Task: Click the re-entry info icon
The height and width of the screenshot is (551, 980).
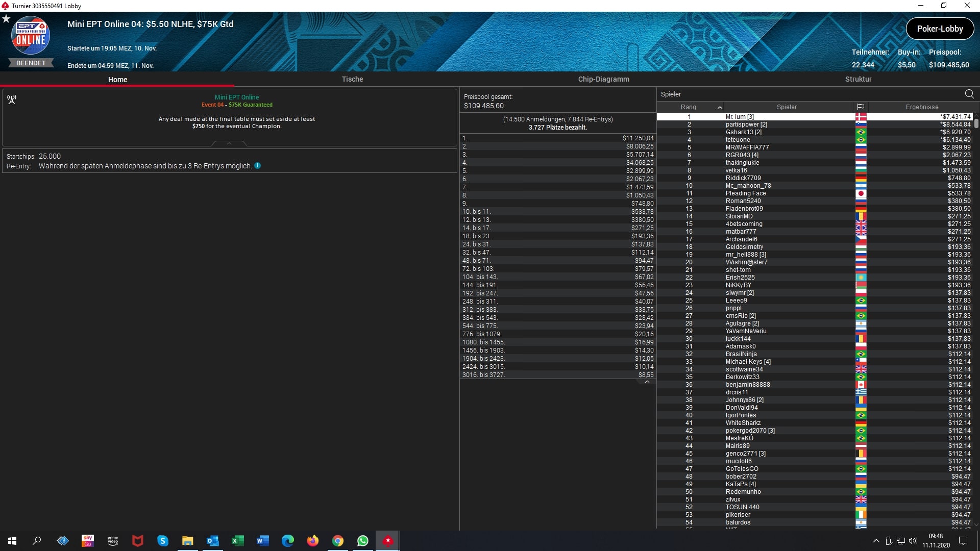Action: [258, 166]
